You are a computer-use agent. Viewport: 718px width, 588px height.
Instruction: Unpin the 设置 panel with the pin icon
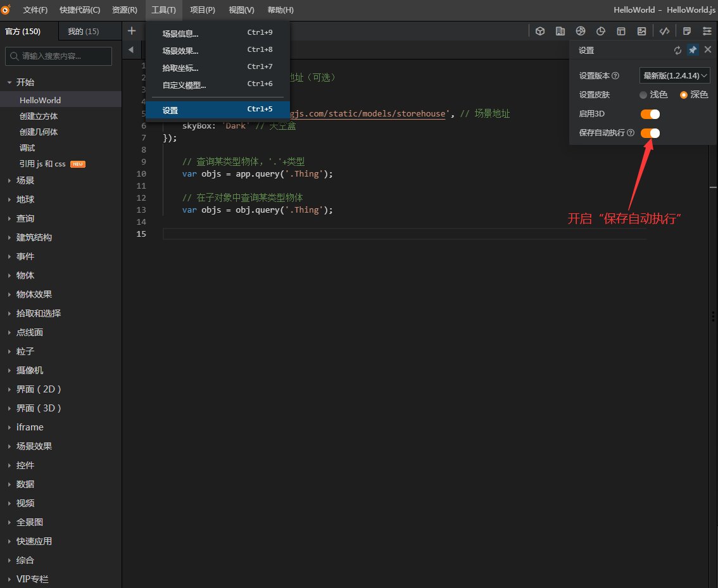(x=693, y=50)
